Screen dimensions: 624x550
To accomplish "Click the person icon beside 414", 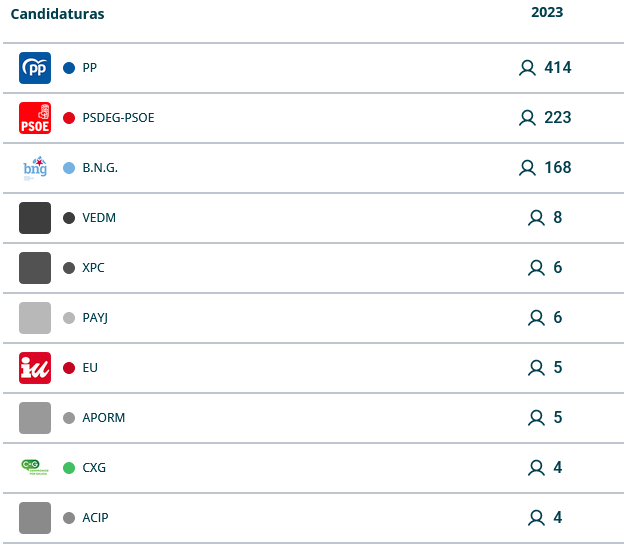I will pos(527,68).
